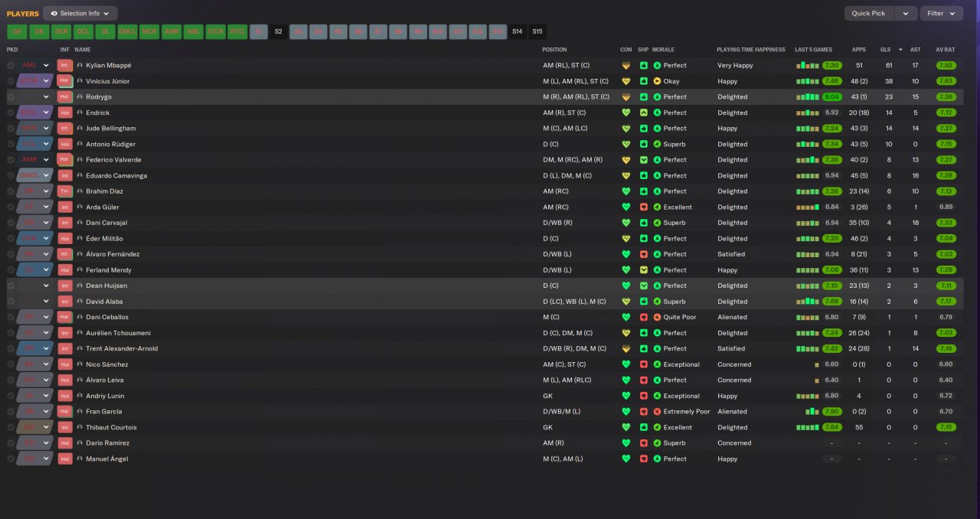Toggle the picked checkbox for Jude Bellingham
Screen dimensions: 980x519
tap(11, 129)
